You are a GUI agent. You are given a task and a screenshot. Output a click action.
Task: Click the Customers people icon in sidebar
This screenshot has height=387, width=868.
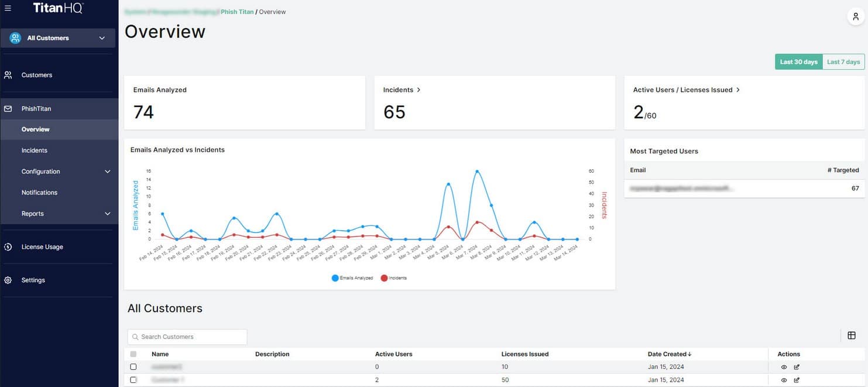pos(8,75)
